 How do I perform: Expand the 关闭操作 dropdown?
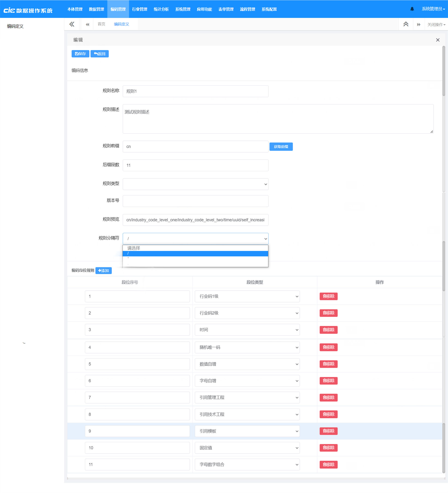436,24
